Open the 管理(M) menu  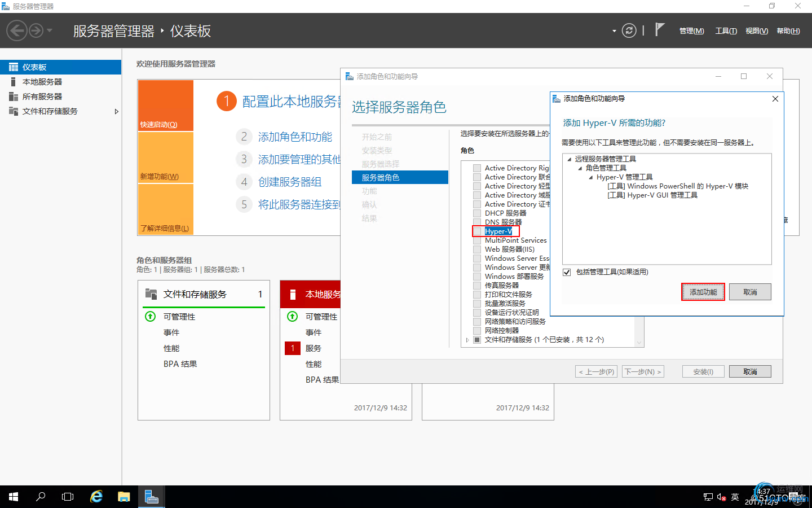(x=692, y=31)
